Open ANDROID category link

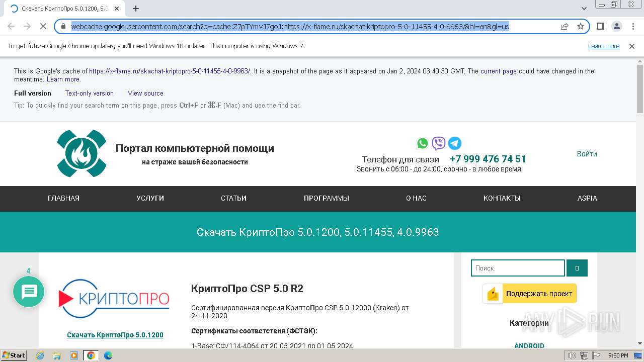[529, 346]
